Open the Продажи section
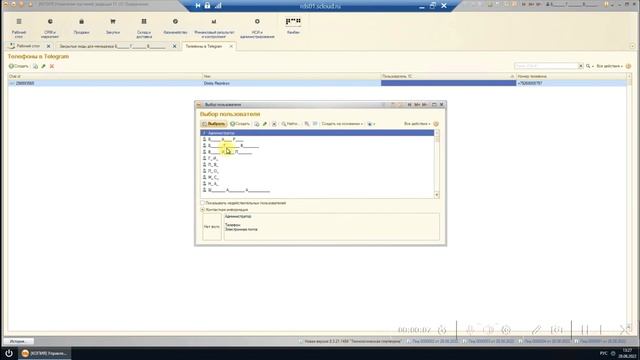Screen dimensions: 640x360 click(81, 26)
